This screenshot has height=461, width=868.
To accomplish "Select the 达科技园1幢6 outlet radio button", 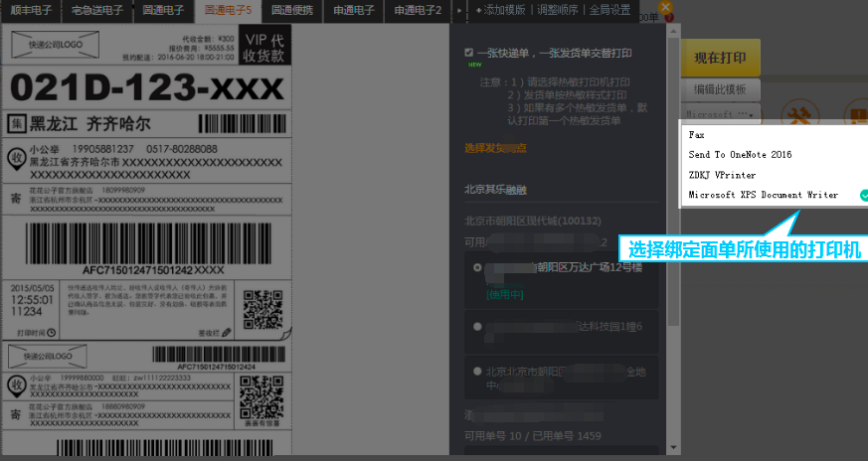I will (478, 326).
